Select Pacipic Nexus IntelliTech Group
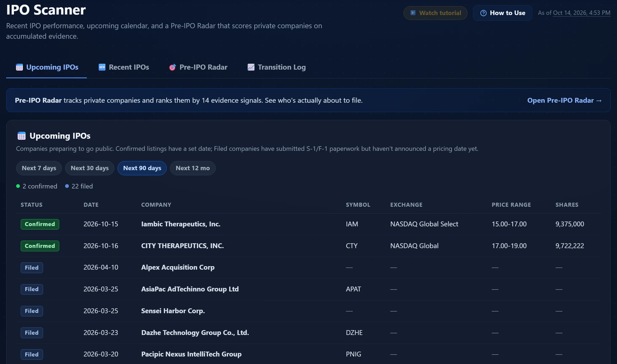Image resolution: width=617 pixels, height=364 pixels. pyautogui.click(x=191, y=354)
